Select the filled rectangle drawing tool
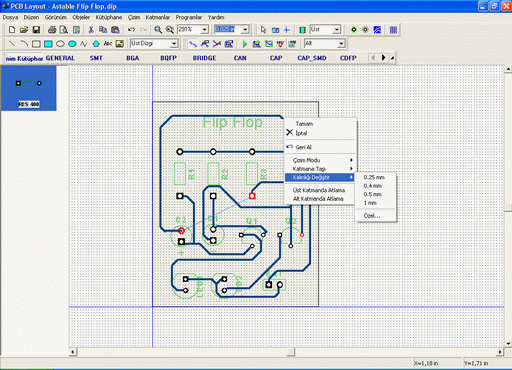Image resolution: width=512 pixels, height=370 pixels. coord(48,44)
